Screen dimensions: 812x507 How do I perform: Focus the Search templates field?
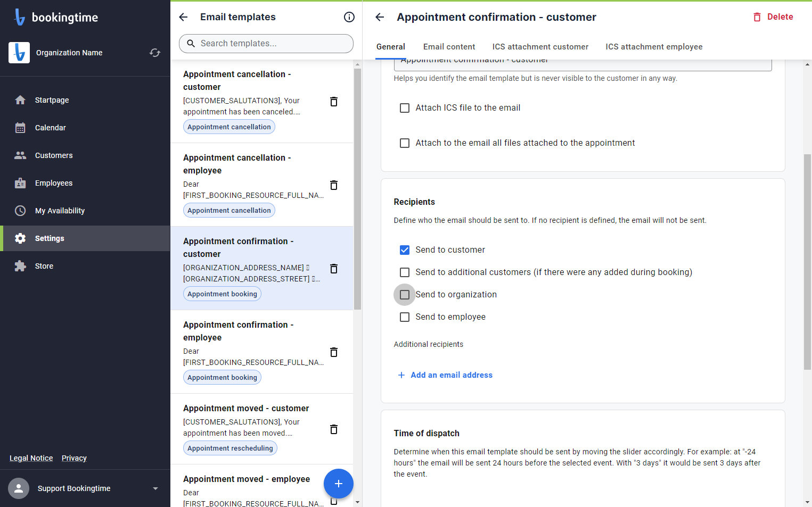(266, 44)
